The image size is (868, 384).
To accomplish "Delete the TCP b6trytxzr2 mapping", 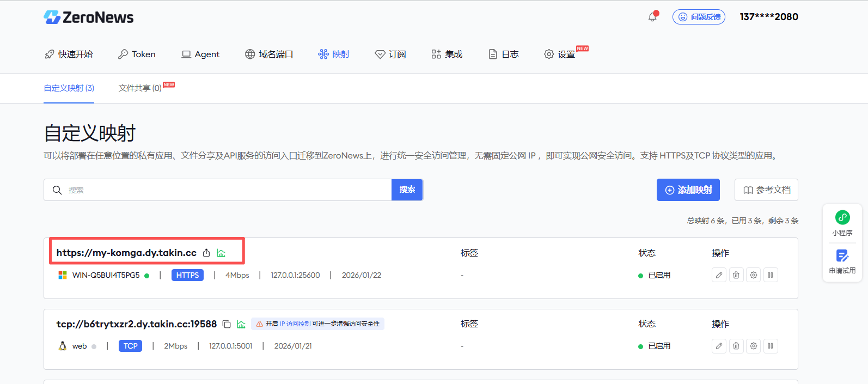I will pos(736,346).
